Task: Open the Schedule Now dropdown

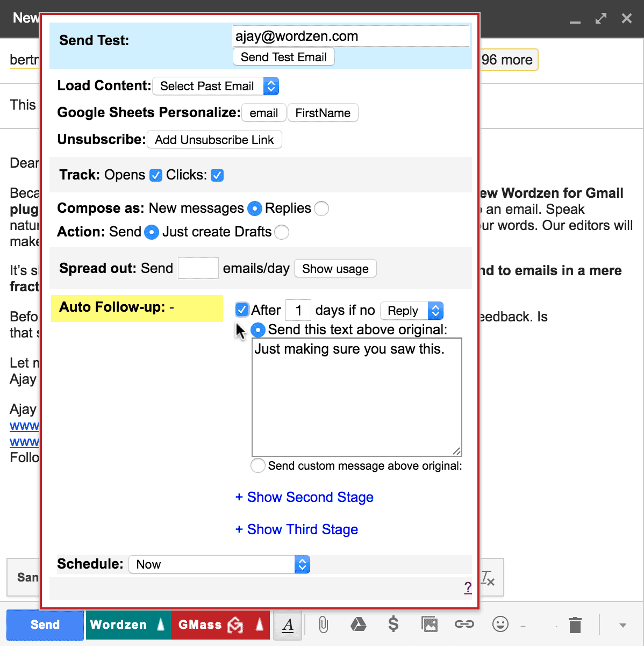Action: 219,564
